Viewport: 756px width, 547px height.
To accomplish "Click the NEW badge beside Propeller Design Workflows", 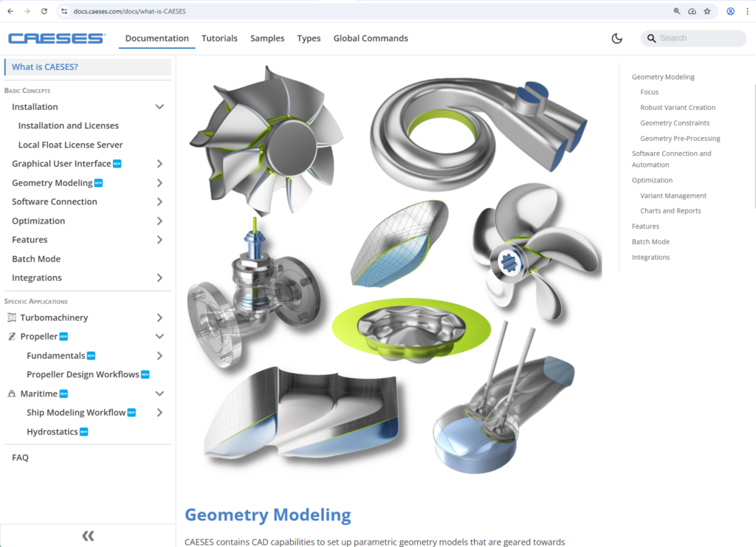I will pos(145,374).
